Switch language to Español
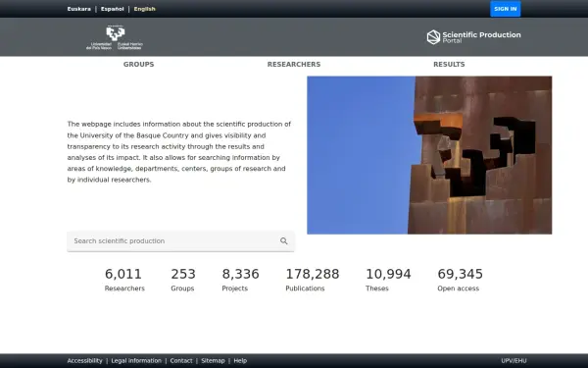Viewport: 588px width, 368px height. (x=112, y=9)
